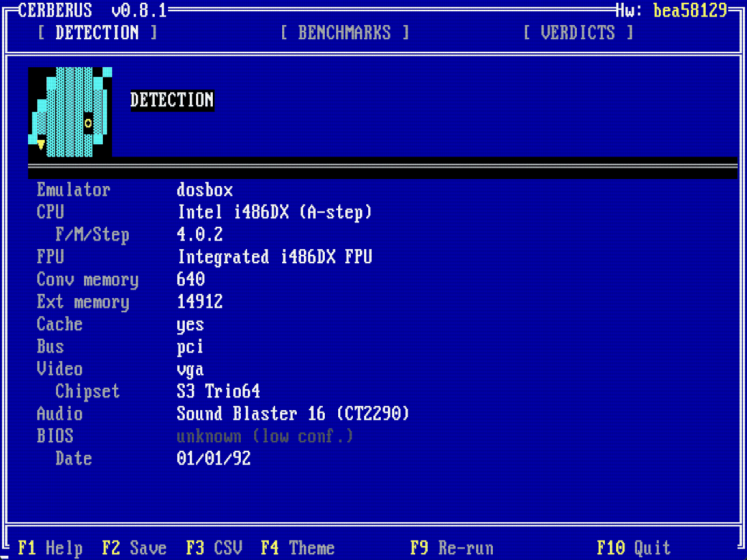
Task: Click the BIOS row label
Action: point(55,435)
